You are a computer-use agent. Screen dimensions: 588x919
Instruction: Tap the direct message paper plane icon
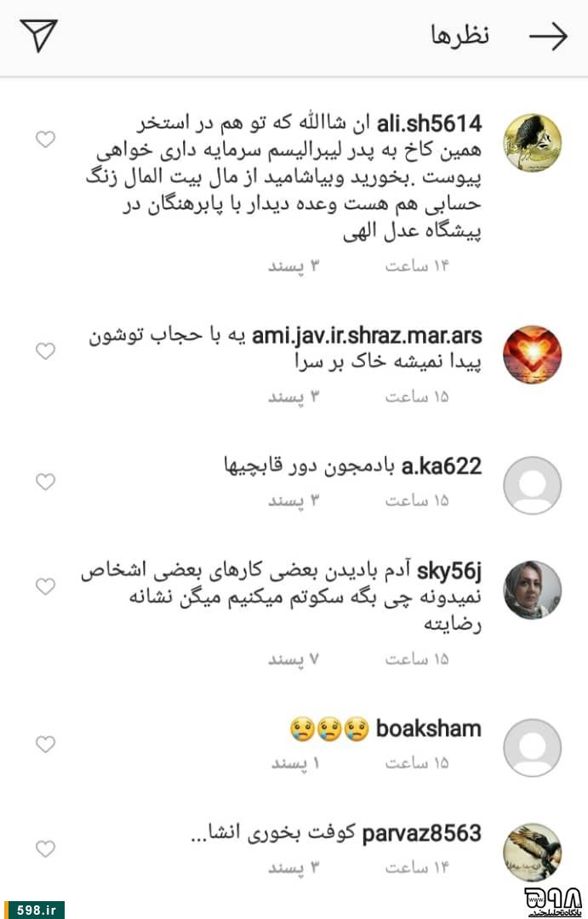(x=38, y=35)
